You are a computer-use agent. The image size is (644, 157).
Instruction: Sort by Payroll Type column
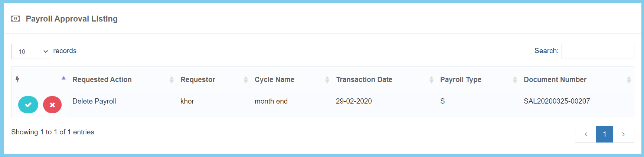pyautogui.click(x=461, y=79)
